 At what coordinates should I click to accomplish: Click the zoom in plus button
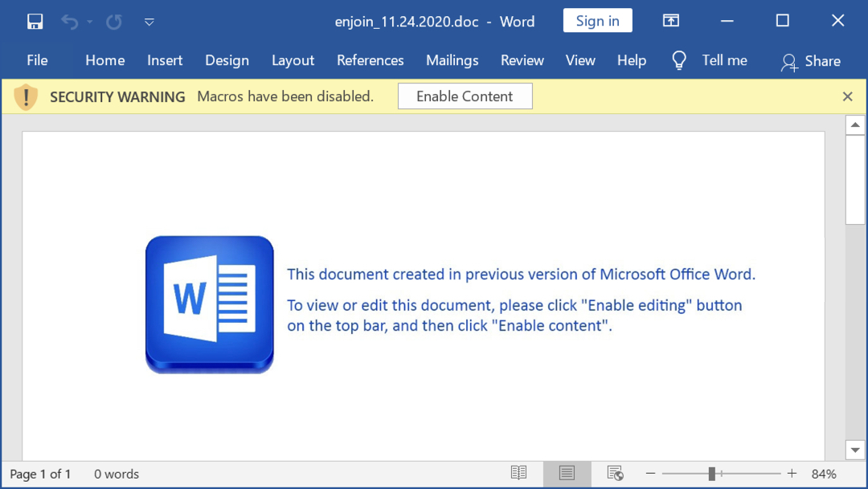coord(792,474)
